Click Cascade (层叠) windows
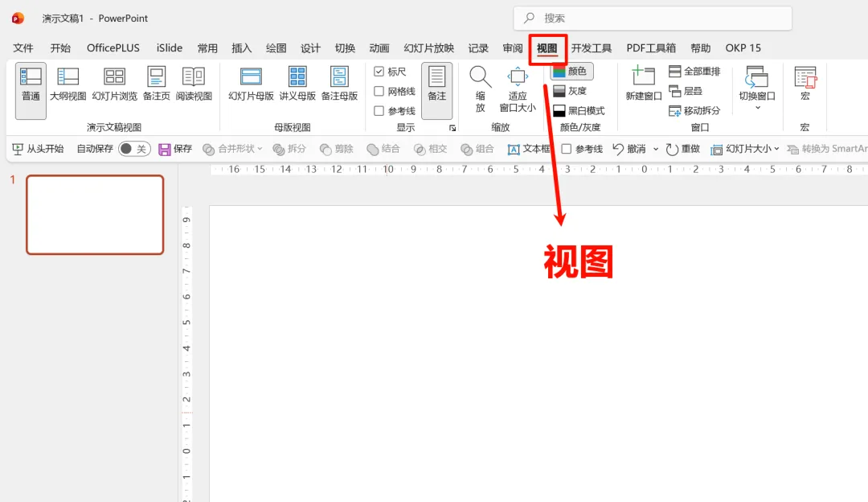 [686, 91]
